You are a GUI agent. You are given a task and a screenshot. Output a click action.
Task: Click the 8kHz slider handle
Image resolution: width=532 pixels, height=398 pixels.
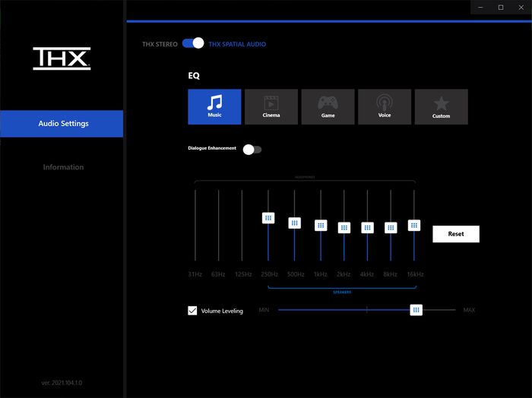click(x=391, y=228)
